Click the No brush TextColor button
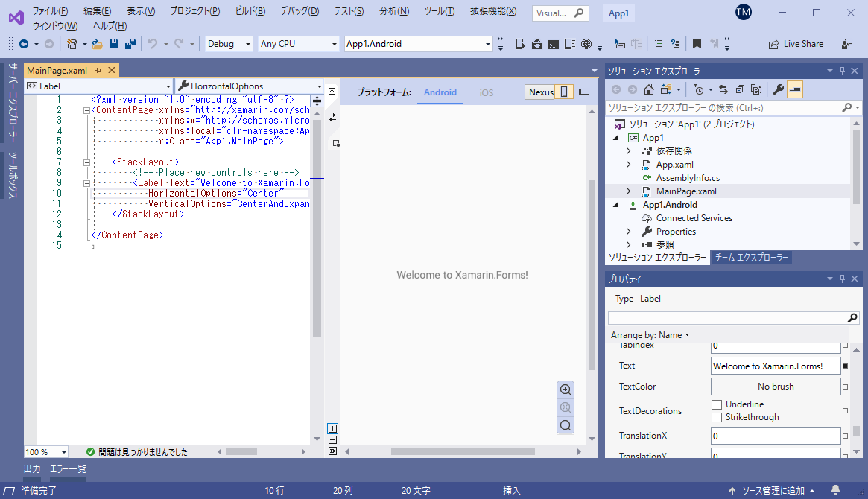 point(776,387)
